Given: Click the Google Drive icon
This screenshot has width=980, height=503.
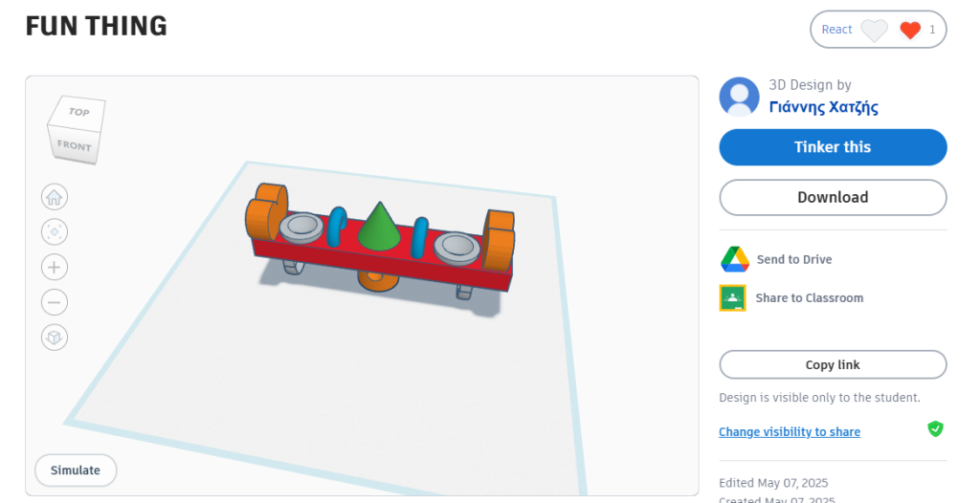Looking at the screenshot, I should tap(734, 259).
